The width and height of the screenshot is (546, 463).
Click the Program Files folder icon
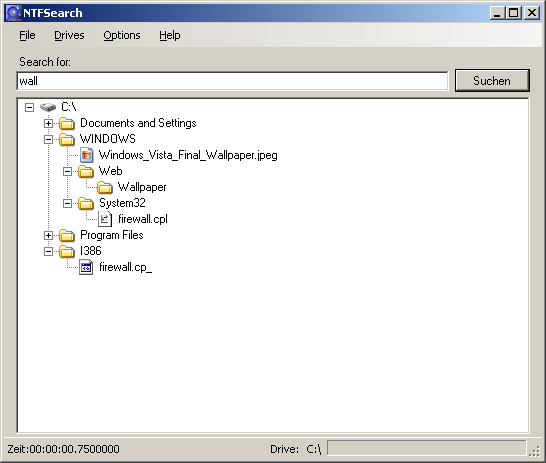[67, 235]
